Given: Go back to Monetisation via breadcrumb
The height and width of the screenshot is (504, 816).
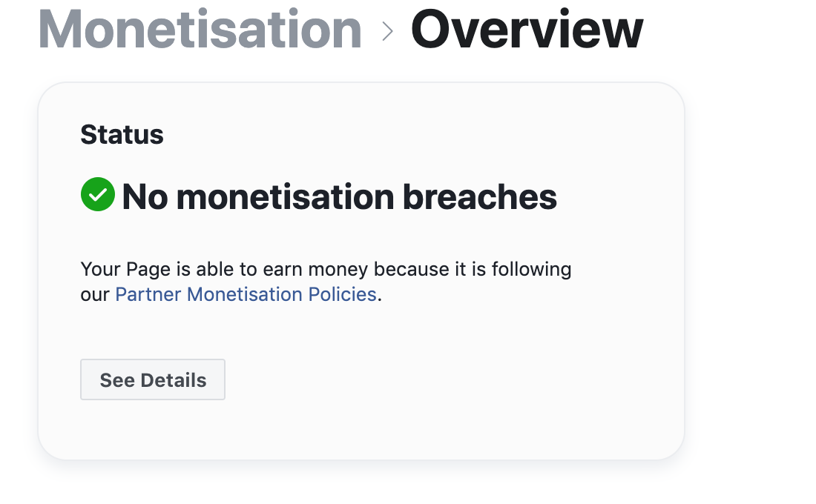Looking at the screenshot, I should point(200,30).
